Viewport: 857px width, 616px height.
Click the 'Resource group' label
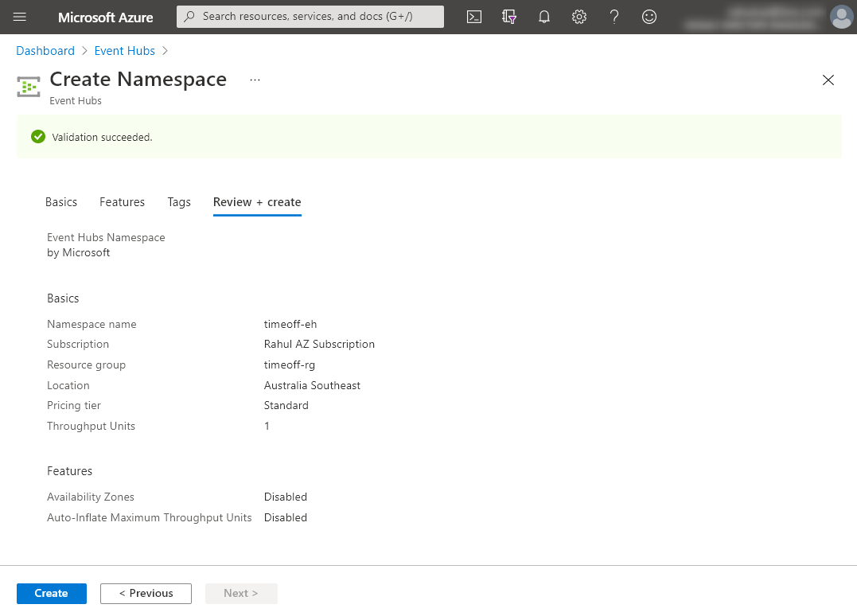(87, 365)
